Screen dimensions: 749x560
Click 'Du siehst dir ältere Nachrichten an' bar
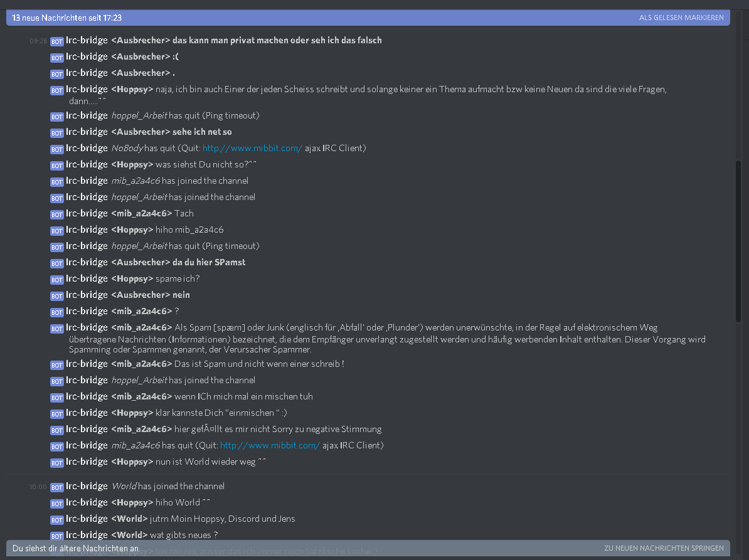[x=368, y=548]
